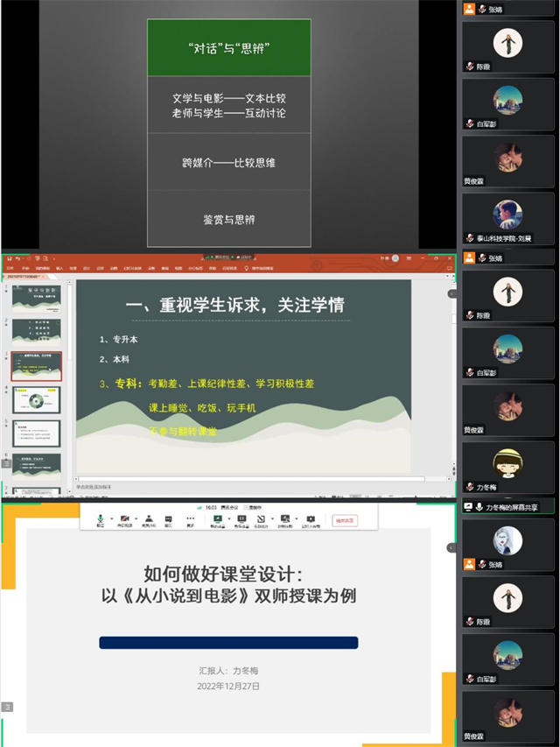This screenshot has height=747, width=560.
Task: Open the microphone options arrow beside mute
Action: [112, 518]
